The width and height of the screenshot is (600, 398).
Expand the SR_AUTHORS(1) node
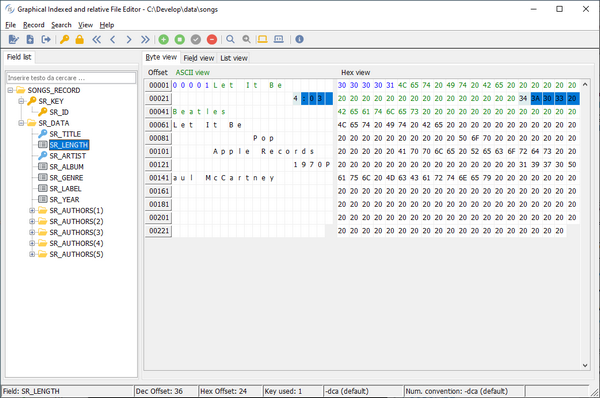point(32,210)
